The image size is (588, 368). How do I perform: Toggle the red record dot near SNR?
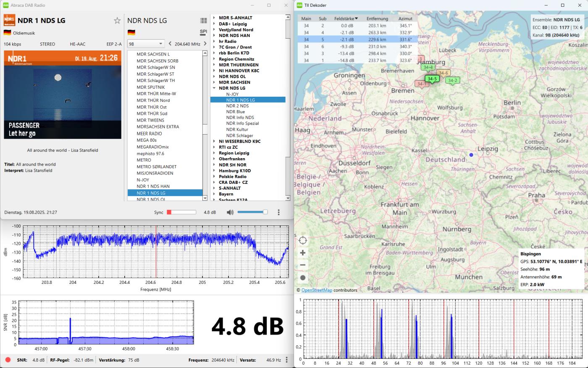pos(8,360)
